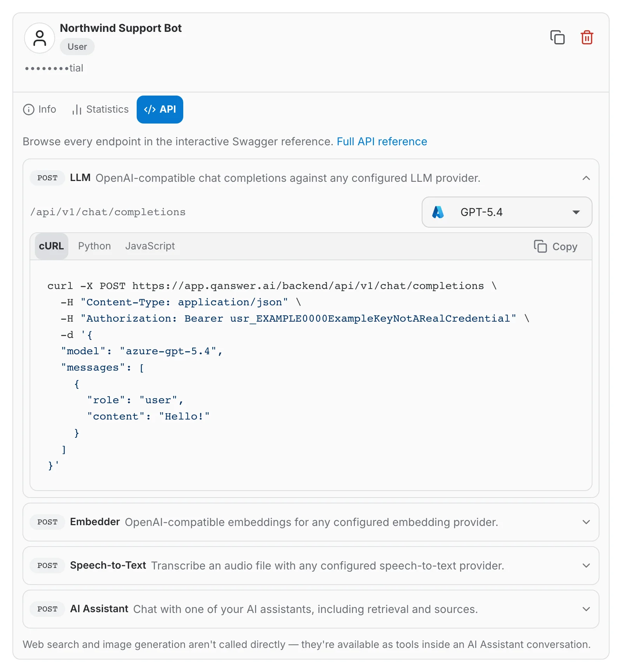Switch to the JavaScript code tab
The width and height of the screenshot is (622, 672).
point(150,246)
